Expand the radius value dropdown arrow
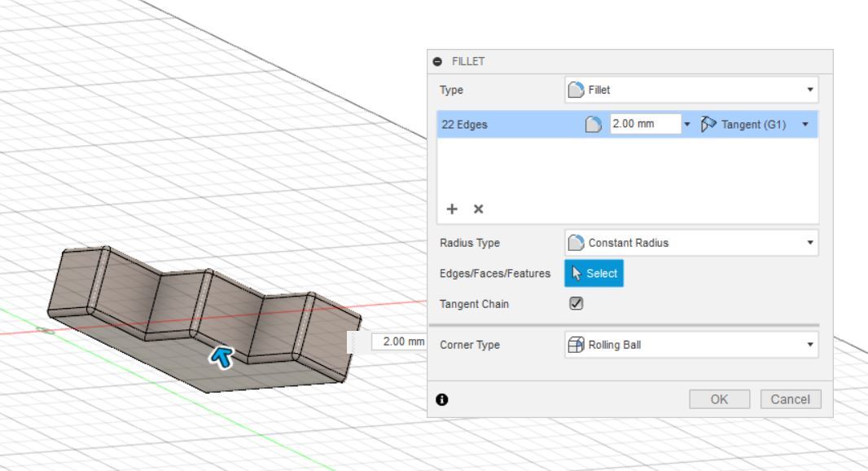The image size is (868, 471). pos(687,124)
